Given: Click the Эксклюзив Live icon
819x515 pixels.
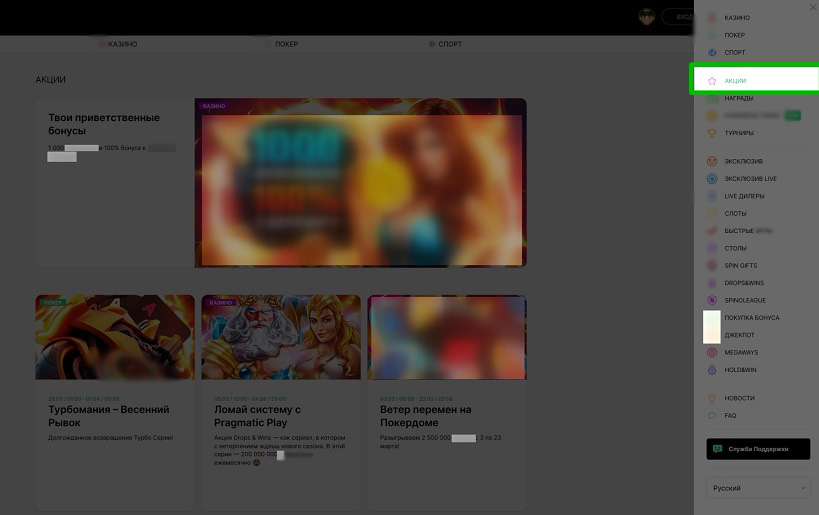Looking at the screenshot, I should pyautogui.click(x=712, y=179).
